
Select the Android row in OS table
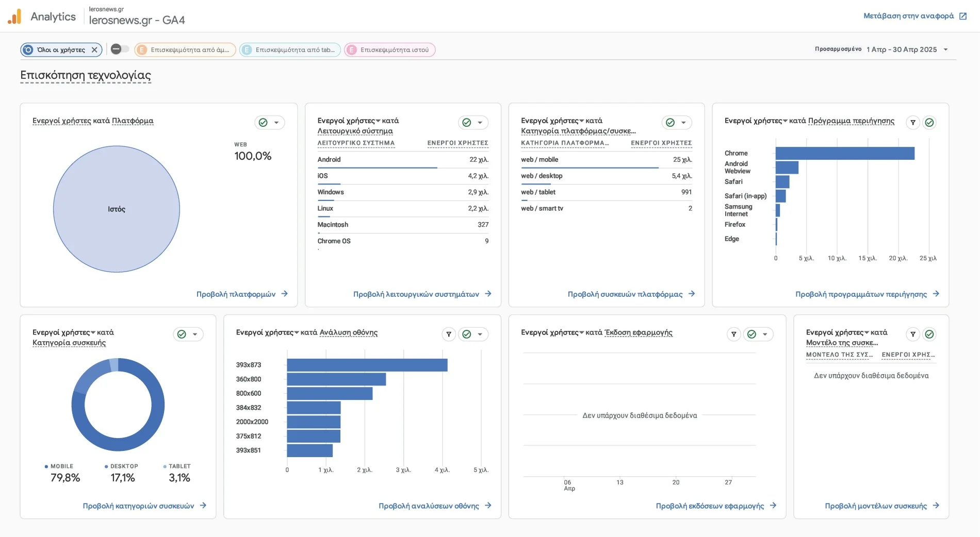click(x=402, y=160)
